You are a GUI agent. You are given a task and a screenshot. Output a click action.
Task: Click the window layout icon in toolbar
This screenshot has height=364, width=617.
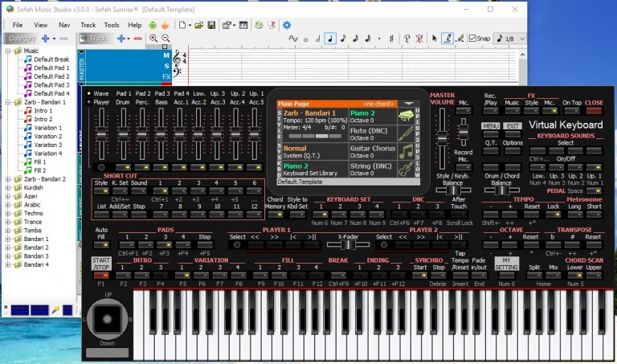point(243,25)
